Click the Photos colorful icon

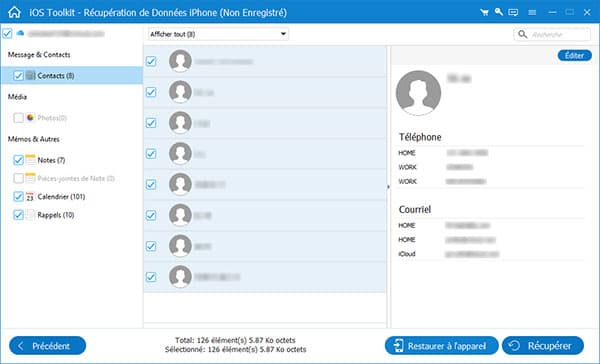coord(30,118)
